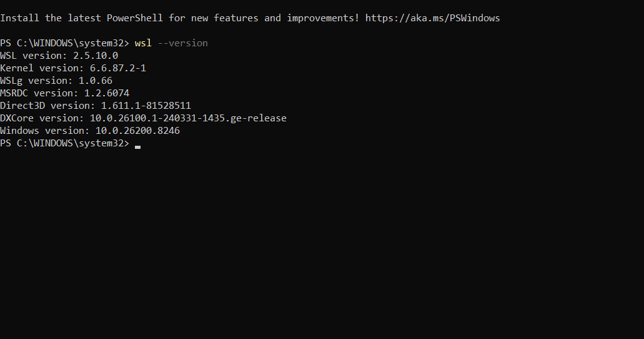Click the typed 'wsl' command text

point(143,43)
